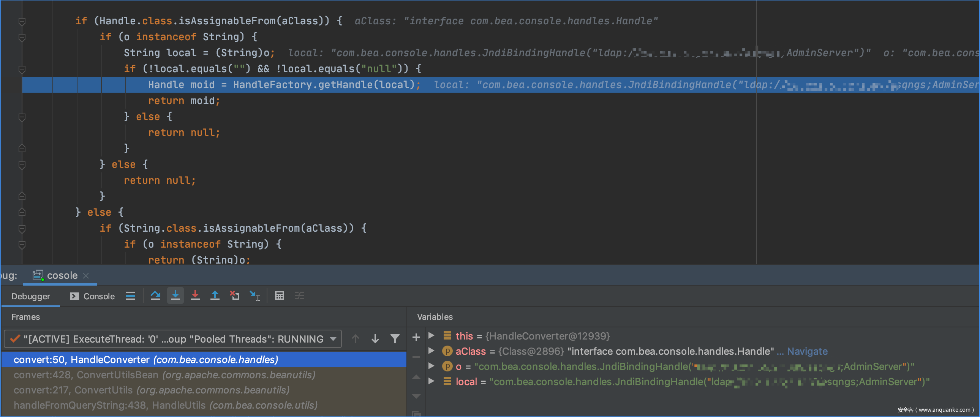This screenshot has height=417, width=980.
Task: Click the Run to Cursor icon
Action: [x=254, y=295]
